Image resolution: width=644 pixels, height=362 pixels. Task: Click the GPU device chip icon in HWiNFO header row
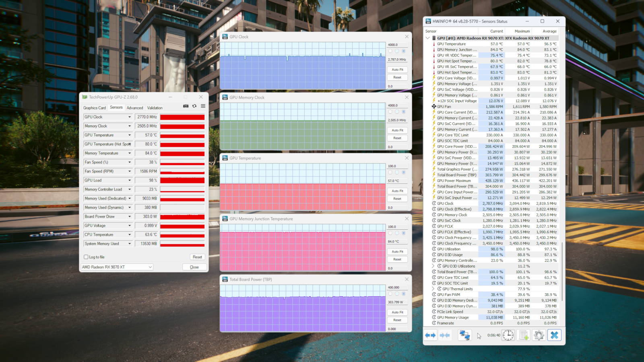(434, 38)
